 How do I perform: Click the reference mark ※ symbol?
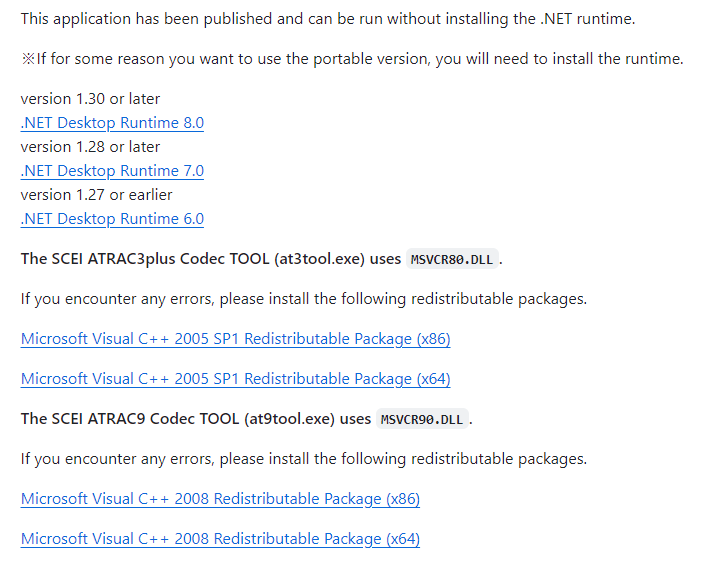pos(28,59)
